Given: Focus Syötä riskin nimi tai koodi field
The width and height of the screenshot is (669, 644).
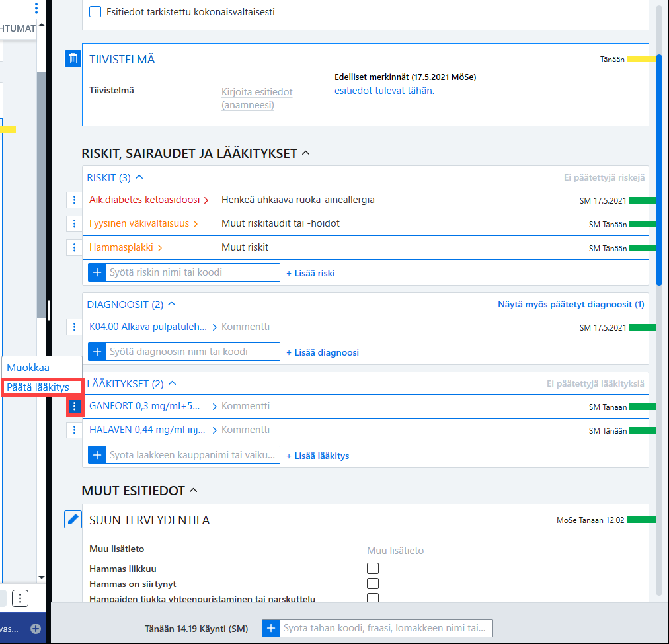Looking at the screenshot, I should (192, 272).
